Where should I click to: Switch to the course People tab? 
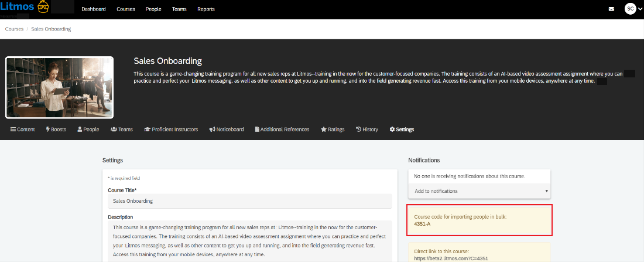88,129
